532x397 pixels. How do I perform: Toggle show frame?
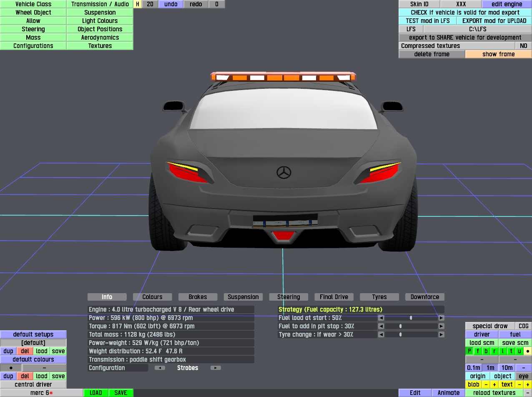[499, 54]
